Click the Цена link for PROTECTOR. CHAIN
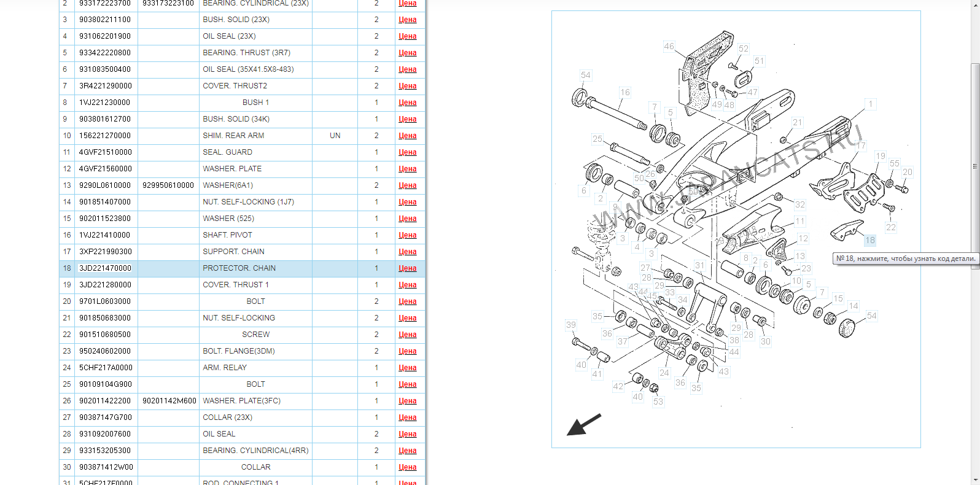 point(407,268)
